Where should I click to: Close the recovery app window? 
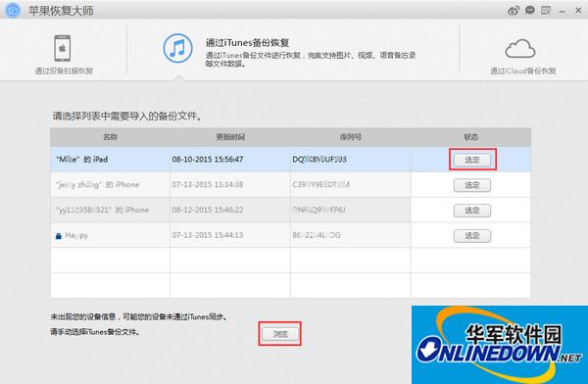click(578, 11)
